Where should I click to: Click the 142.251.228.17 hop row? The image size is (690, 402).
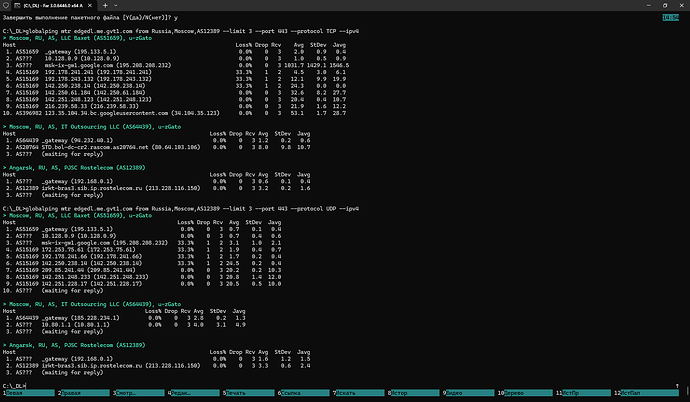point(142,284)
